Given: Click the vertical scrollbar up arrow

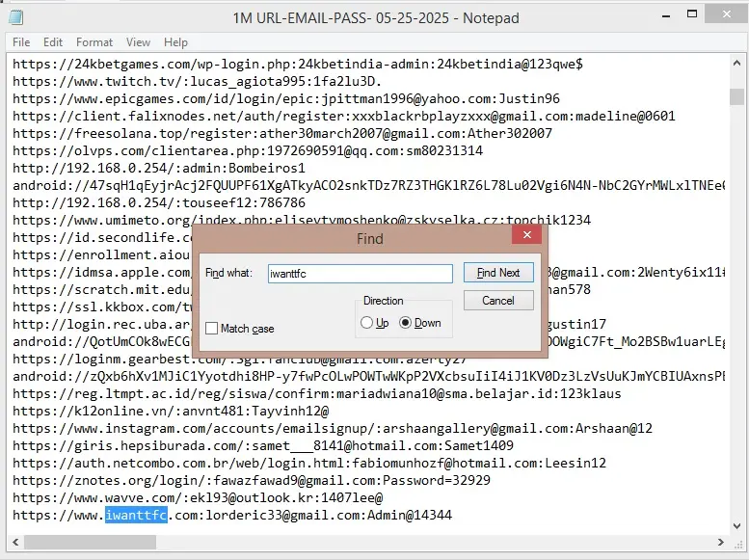Looking at the screenshot, I should [x=736, y=63].
